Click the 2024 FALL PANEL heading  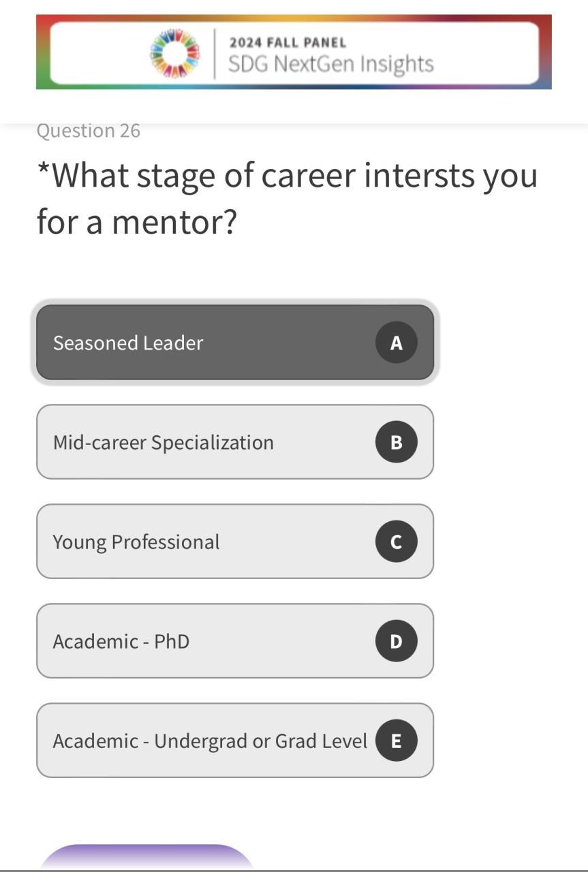click(x=288, y=42)
